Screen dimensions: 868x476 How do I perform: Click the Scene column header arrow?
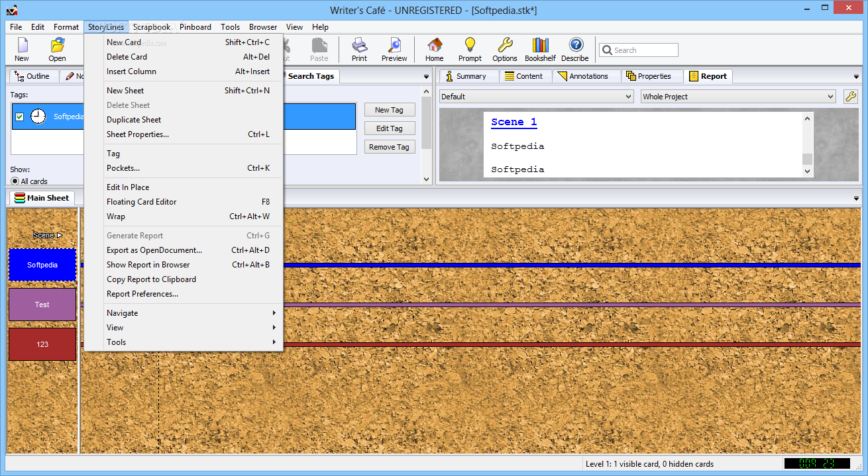[x=60, y=235]
